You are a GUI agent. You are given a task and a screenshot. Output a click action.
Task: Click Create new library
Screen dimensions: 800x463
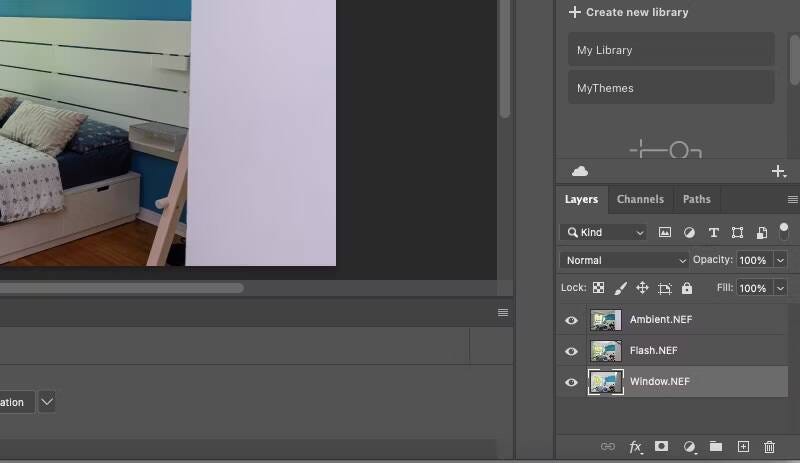[x=628, y=12]
